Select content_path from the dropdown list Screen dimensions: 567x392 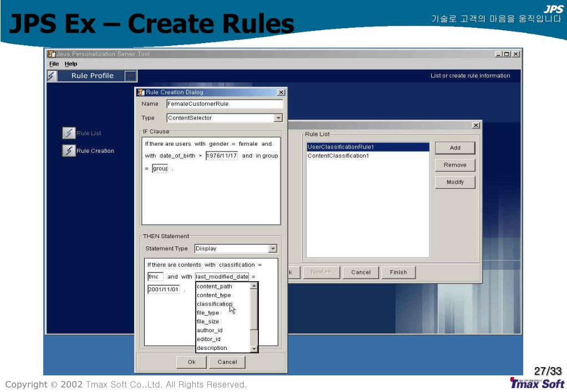click(223, 286)
